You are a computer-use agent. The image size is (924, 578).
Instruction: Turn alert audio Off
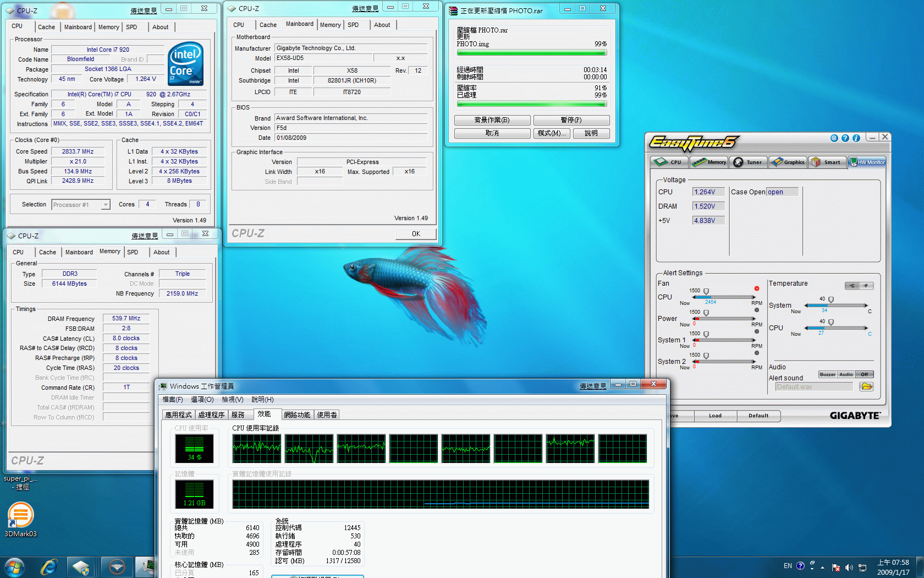pos(865,374)
